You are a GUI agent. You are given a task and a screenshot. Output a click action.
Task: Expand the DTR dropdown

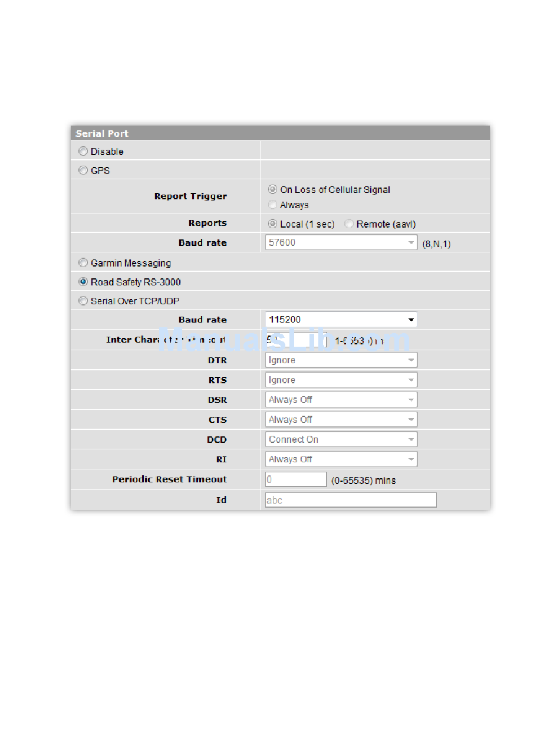point(341,360)
